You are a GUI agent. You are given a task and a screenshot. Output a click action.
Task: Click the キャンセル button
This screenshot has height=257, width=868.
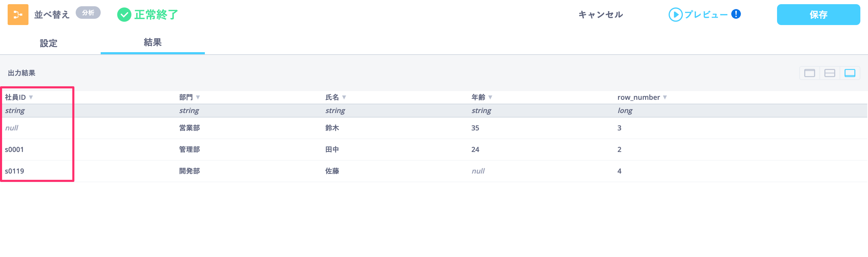(601, 15)
